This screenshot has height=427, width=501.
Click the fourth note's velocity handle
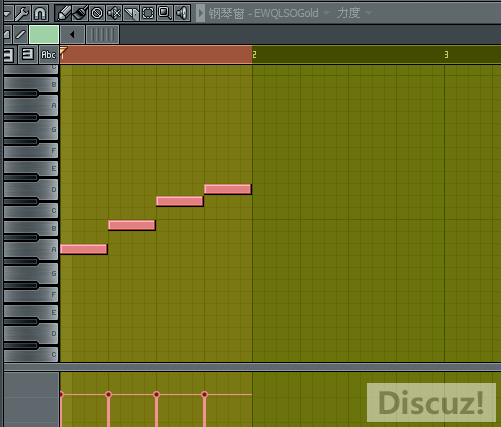[x=204, y=395]
